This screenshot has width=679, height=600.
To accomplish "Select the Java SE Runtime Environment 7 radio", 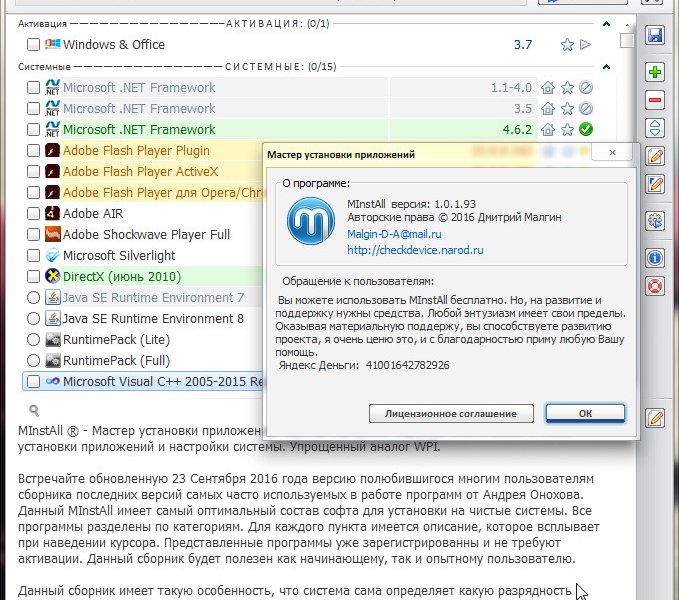I will tap(33, 297).
